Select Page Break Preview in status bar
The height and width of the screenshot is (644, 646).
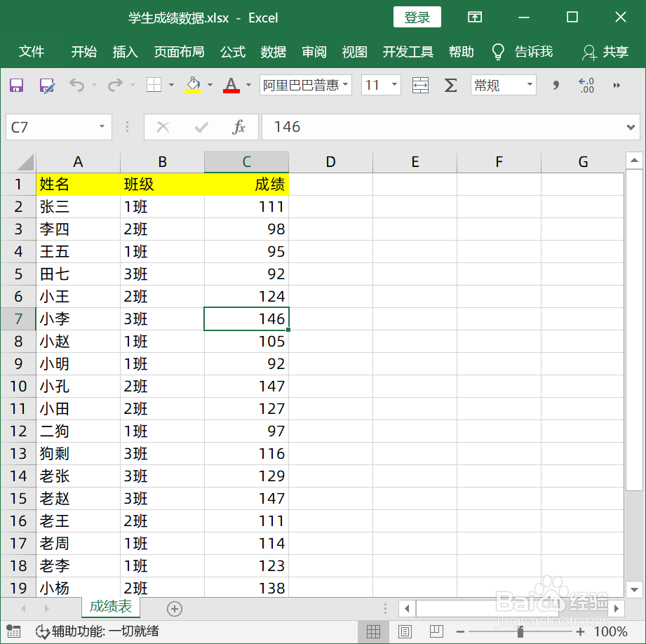click(x=436, y=631)
